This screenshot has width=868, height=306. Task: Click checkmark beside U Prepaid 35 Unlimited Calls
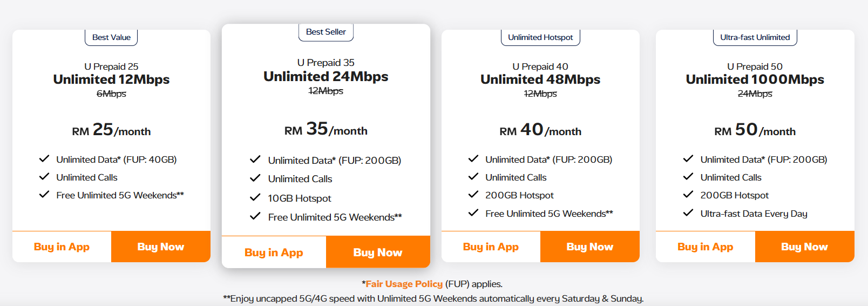(255, 178)
